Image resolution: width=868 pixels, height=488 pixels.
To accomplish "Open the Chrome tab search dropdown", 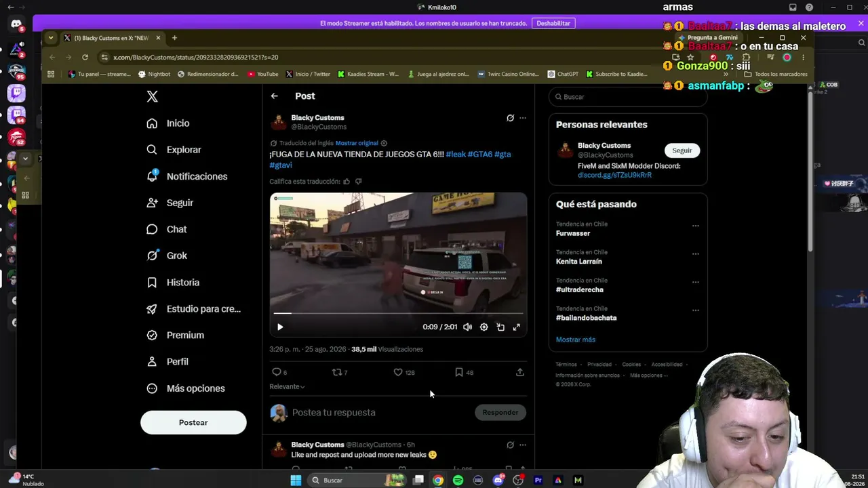I will coord(51,38).
